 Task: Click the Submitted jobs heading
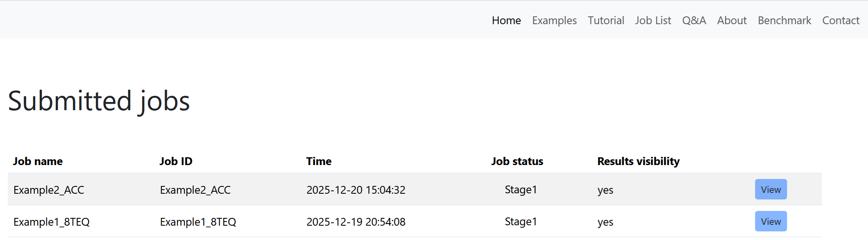click(x=99, y=101)
